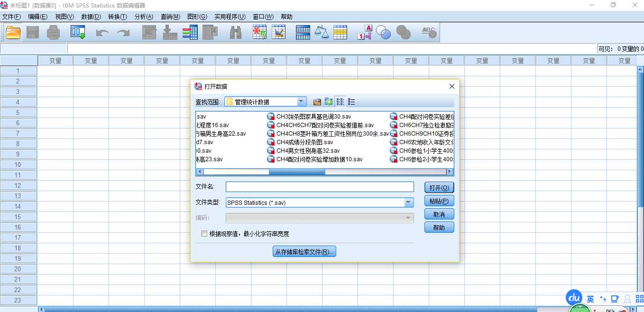Select the file starting with CH6CH9CH10证券

[422, 134]
